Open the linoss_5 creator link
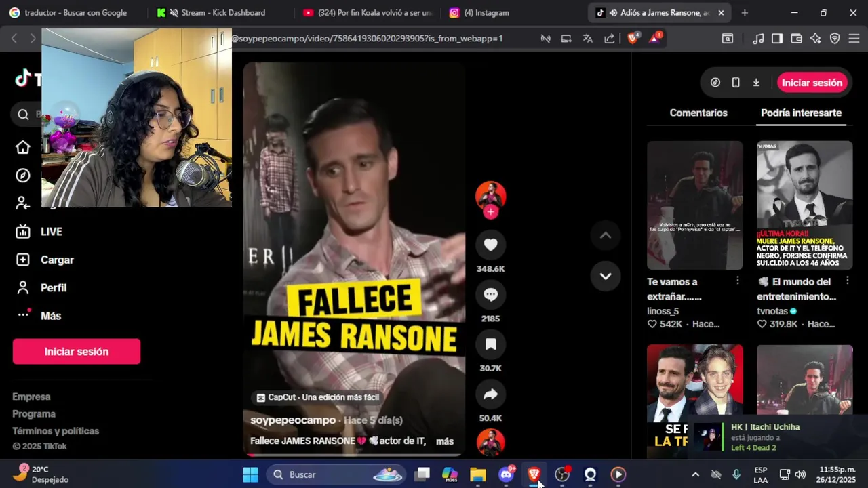 [663, 311]
